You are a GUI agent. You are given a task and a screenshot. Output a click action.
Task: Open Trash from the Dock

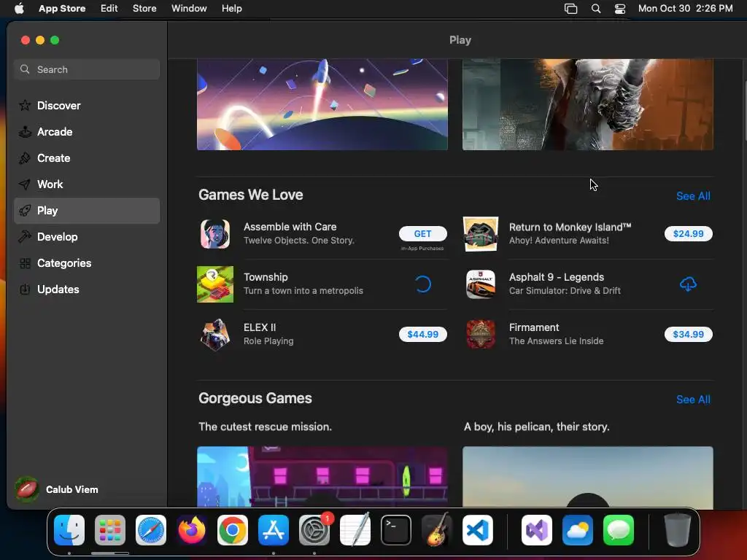[x=678, y=530]
